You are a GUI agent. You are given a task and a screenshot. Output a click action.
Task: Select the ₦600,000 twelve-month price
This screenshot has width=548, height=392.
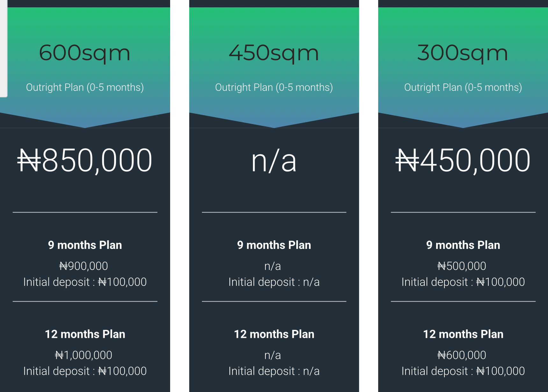462,355
